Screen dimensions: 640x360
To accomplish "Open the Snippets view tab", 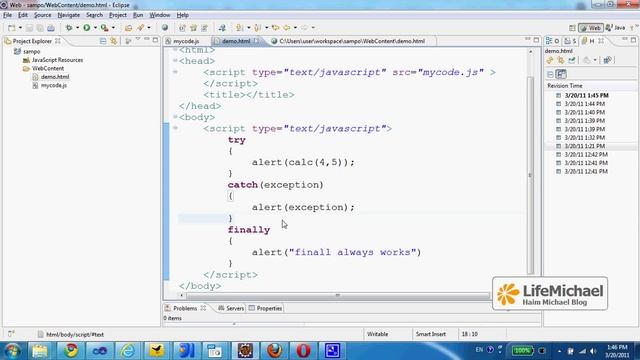I will (x=570, y=41).
